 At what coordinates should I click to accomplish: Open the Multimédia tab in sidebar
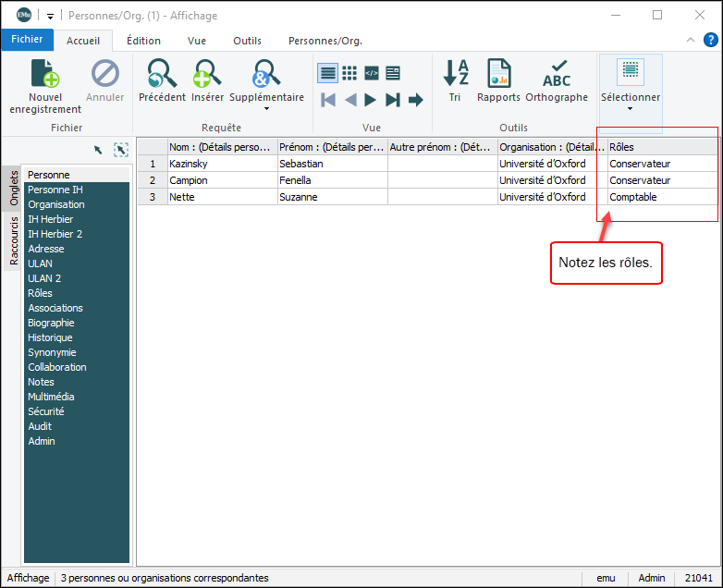[51, 397]
